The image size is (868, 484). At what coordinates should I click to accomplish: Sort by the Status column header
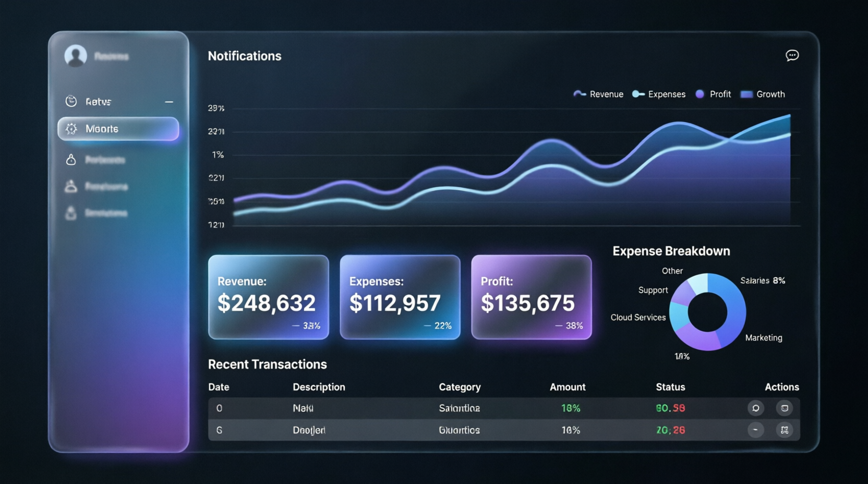pyautogui.click(x=670, y=387)
